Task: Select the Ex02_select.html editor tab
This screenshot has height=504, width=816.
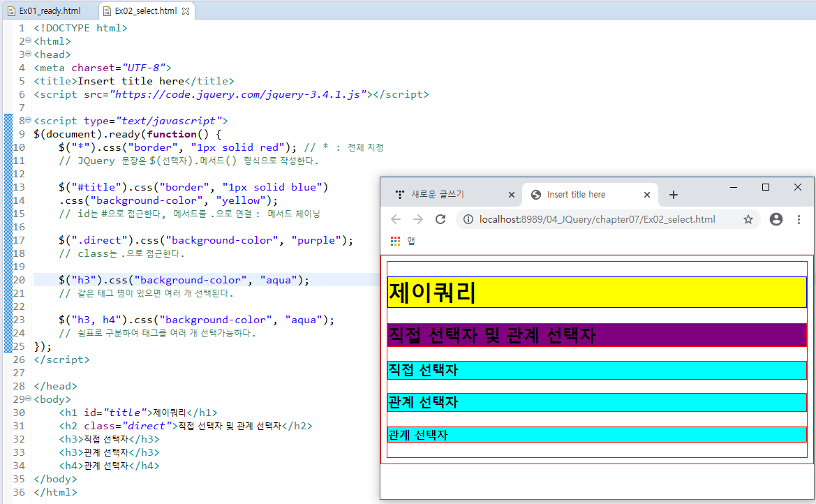Action: click(x=146, y=11)
